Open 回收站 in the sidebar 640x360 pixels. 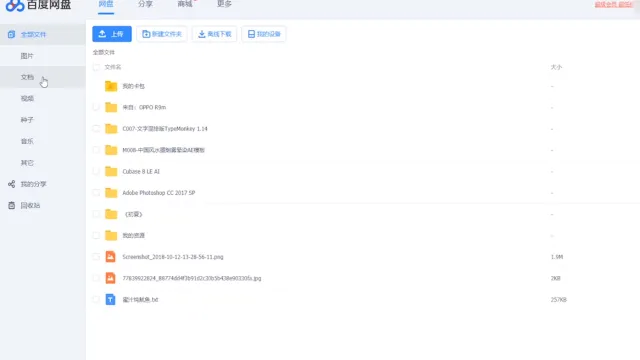pyautogui.click(x=30, y=205)
